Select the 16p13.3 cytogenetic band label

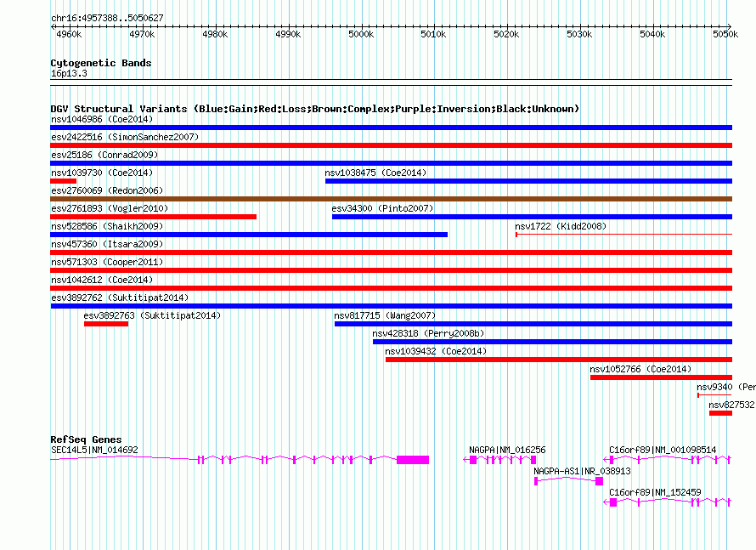(x=69, y=73)
